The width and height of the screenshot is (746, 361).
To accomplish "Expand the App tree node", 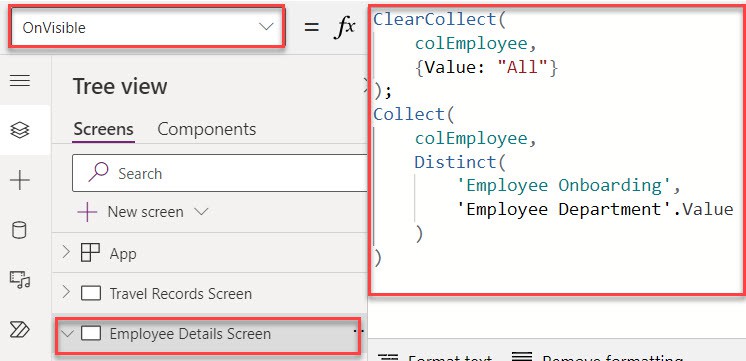I will (66, 253).
